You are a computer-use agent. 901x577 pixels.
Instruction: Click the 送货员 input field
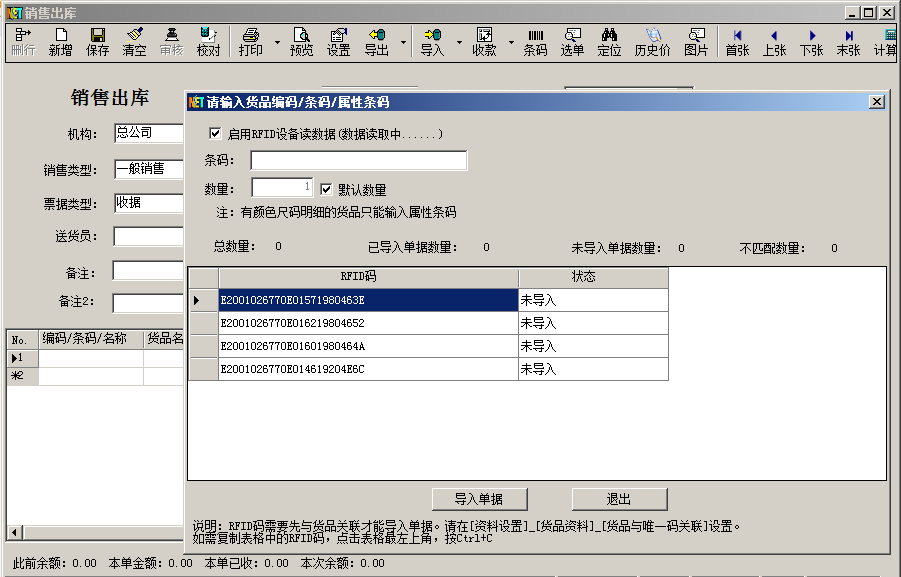coord(148,236)
